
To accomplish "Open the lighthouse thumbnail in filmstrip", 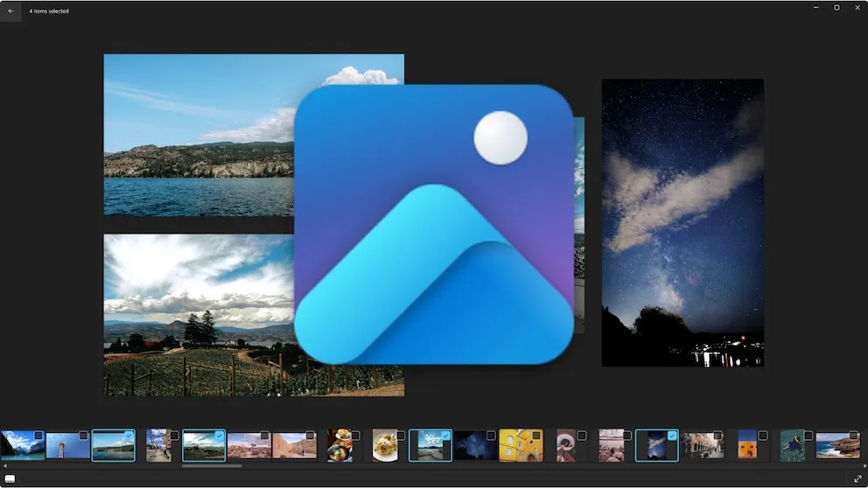I will click(x=67, y=446).
